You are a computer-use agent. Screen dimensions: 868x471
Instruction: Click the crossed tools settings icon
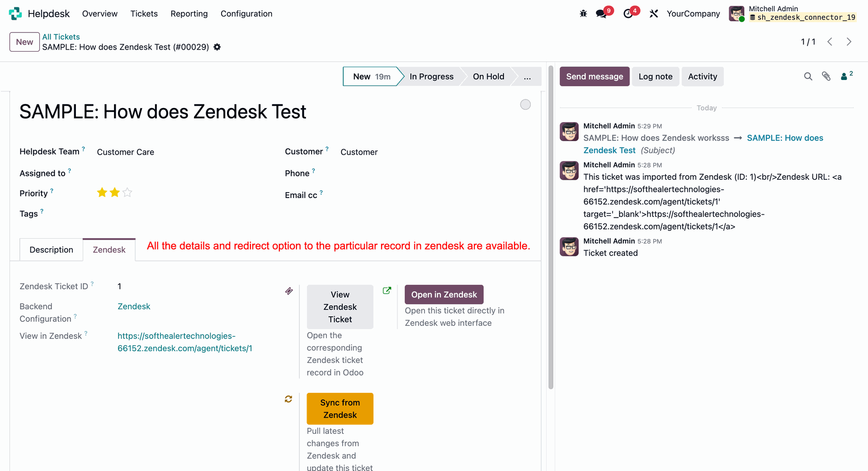[x=654, y=14]
